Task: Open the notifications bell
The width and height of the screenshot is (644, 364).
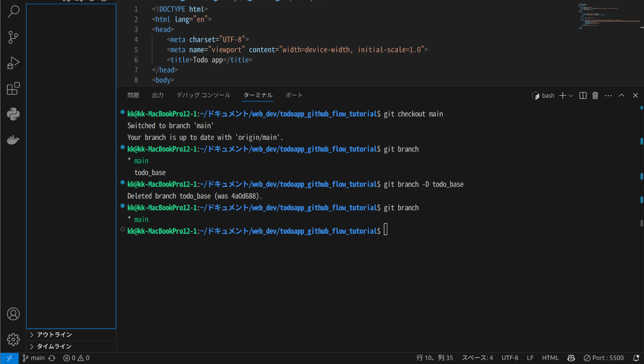Action: tap(636, 358)
